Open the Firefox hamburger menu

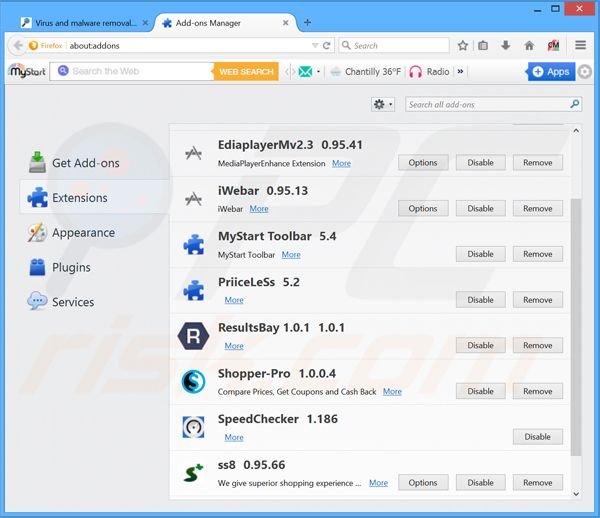point(581,45)
